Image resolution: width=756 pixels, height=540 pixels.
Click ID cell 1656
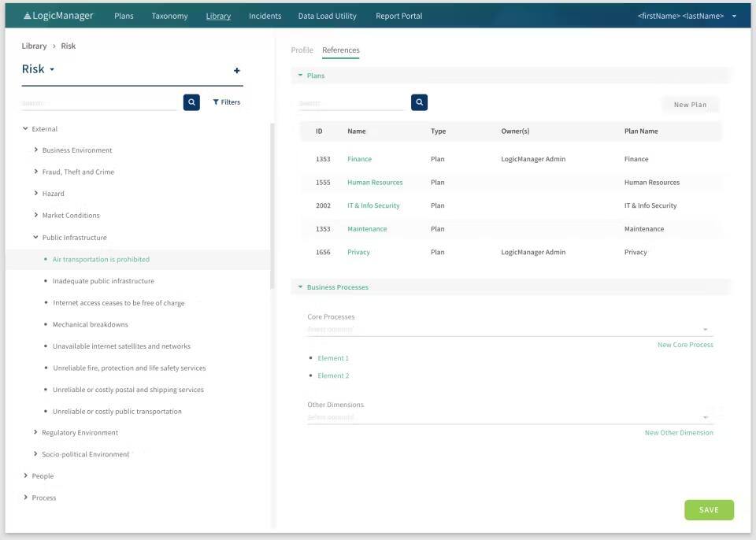(x=323, y=252)
